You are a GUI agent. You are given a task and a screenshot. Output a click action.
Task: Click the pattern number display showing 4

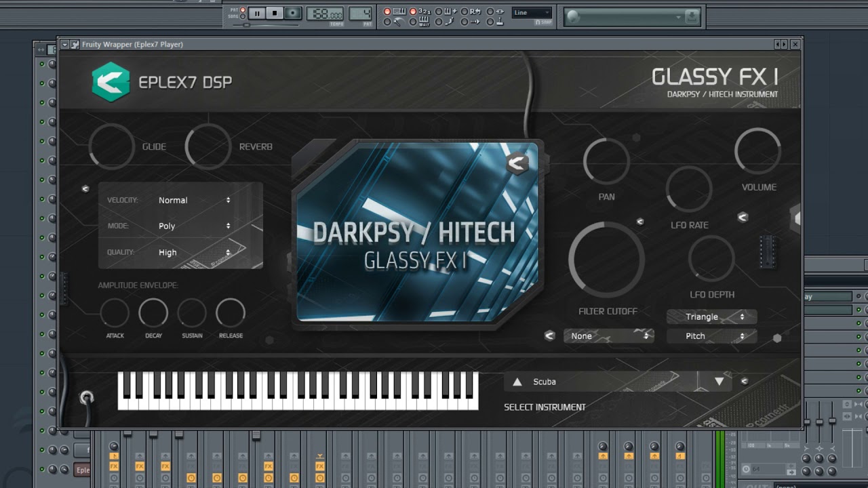point(360,14)
